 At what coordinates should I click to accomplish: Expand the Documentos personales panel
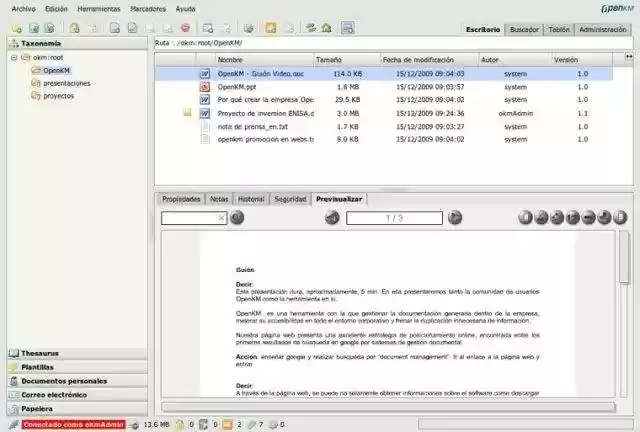63,380
